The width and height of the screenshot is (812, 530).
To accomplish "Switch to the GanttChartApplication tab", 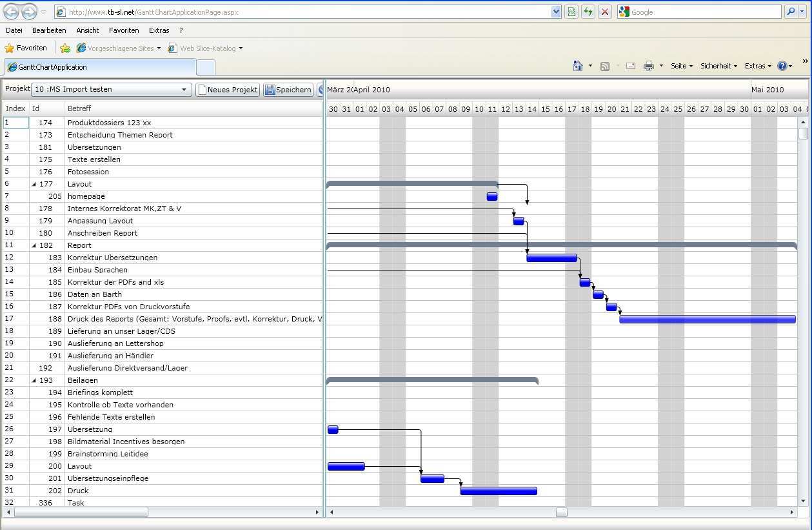I will 100,67.
